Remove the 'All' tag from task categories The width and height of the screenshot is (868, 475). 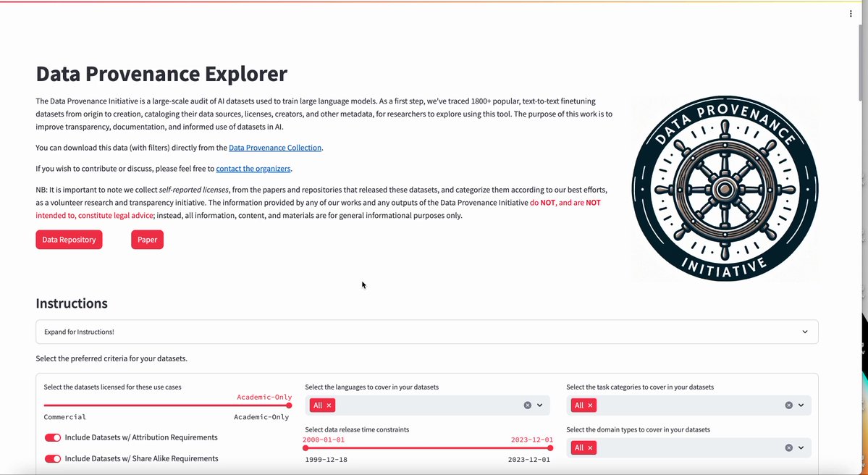[x=590, y=405]
